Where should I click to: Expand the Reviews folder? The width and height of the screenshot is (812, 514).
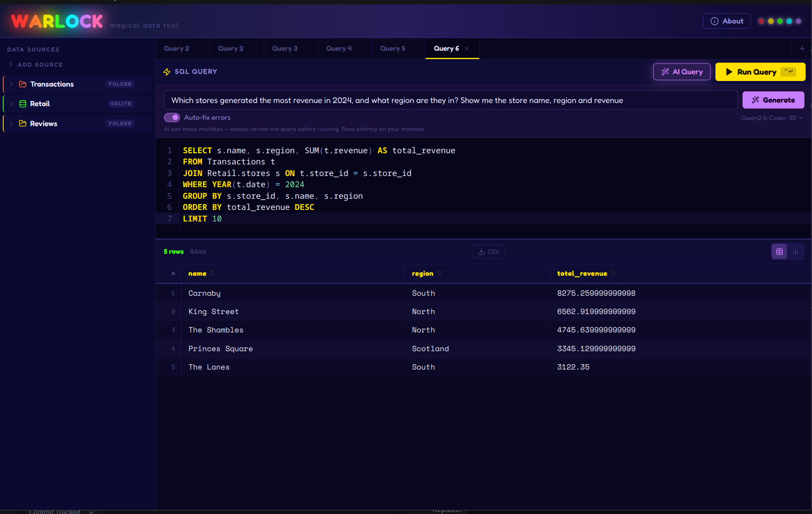(x=12, y=123)
